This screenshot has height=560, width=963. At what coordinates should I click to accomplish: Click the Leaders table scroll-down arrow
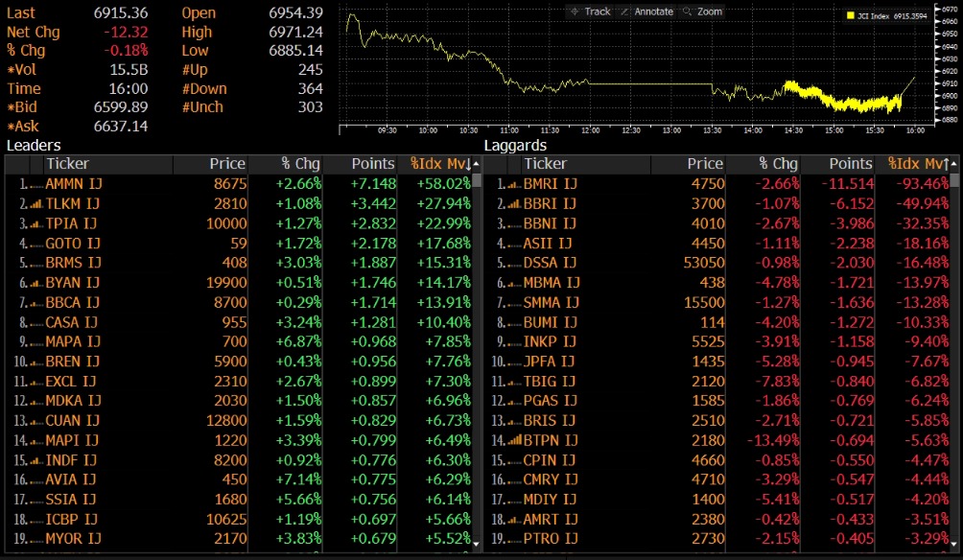[476, 544]
